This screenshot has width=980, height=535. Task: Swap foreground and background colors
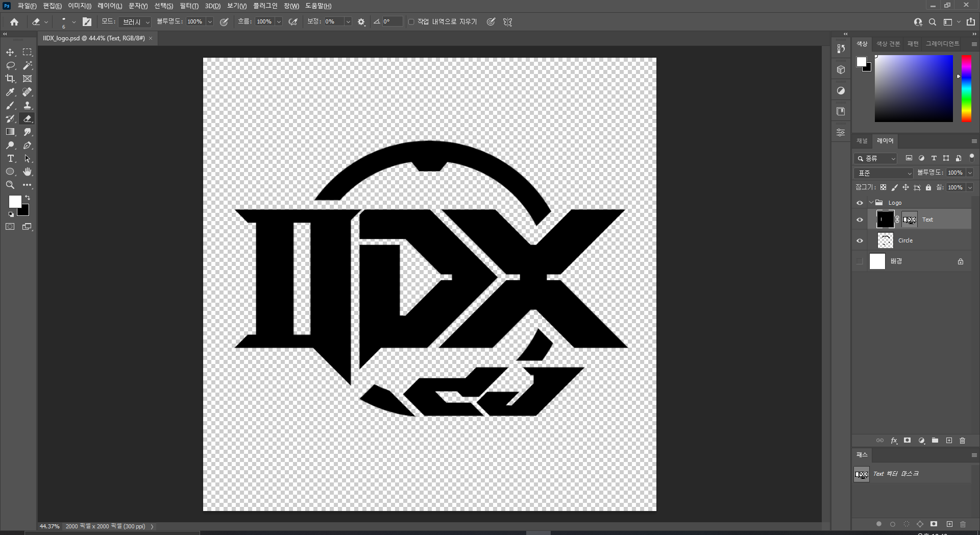click(28, 198)
